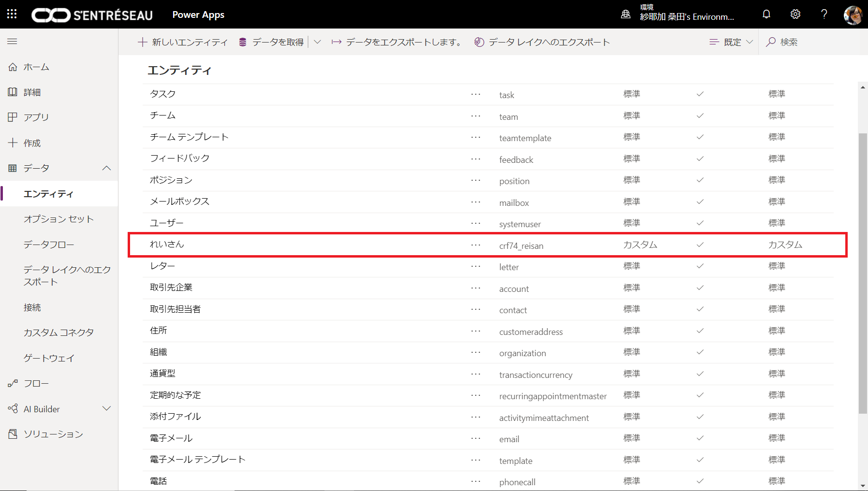
Task: Open the 既定 view dropdown
Action: [731, 42]
